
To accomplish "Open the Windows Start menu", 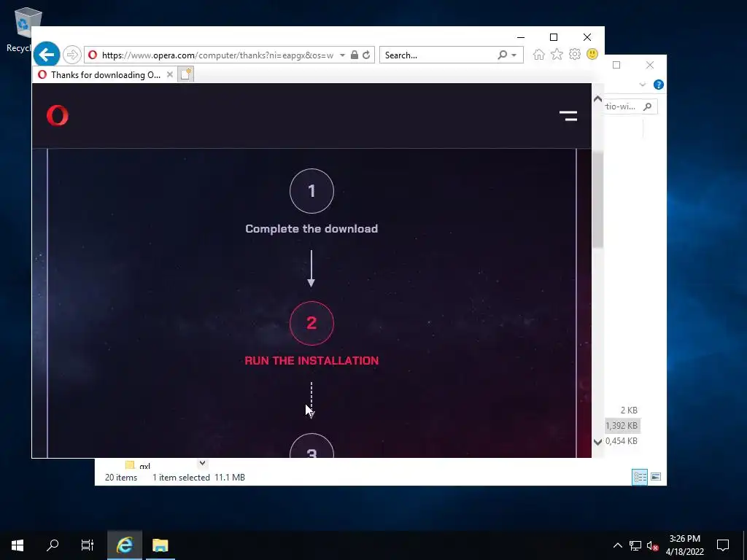I will (18, 545).
